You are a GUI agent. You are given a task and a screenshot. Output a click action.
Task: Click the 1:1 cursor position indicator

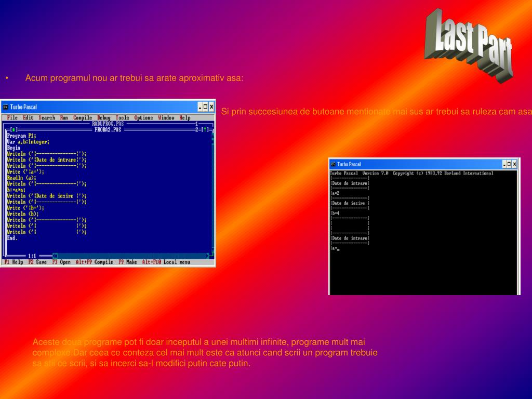point(32,256)
